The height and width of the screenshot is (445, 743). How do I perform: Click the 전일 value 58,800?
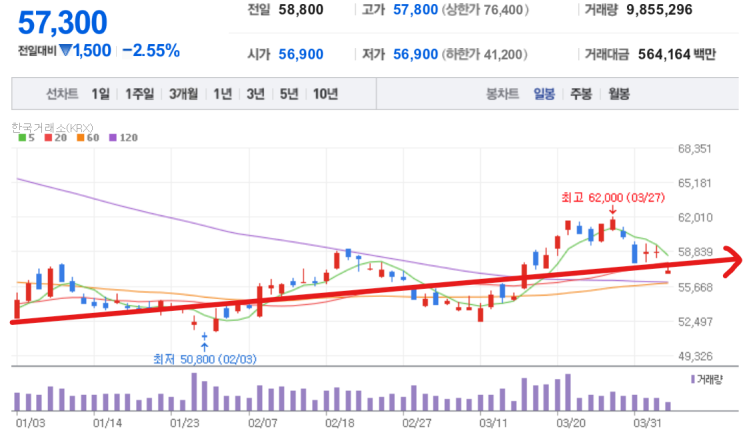301,9
